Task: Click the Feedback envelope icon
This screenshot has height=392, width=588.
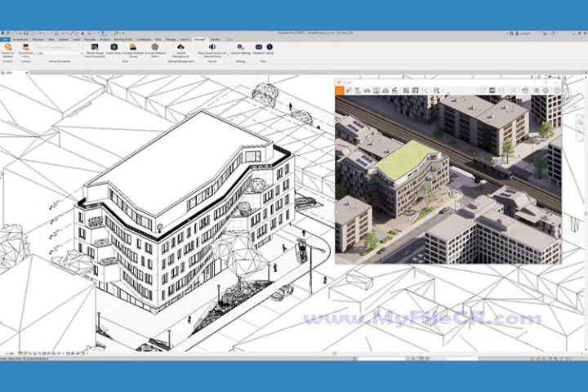Action: point(259,47)
